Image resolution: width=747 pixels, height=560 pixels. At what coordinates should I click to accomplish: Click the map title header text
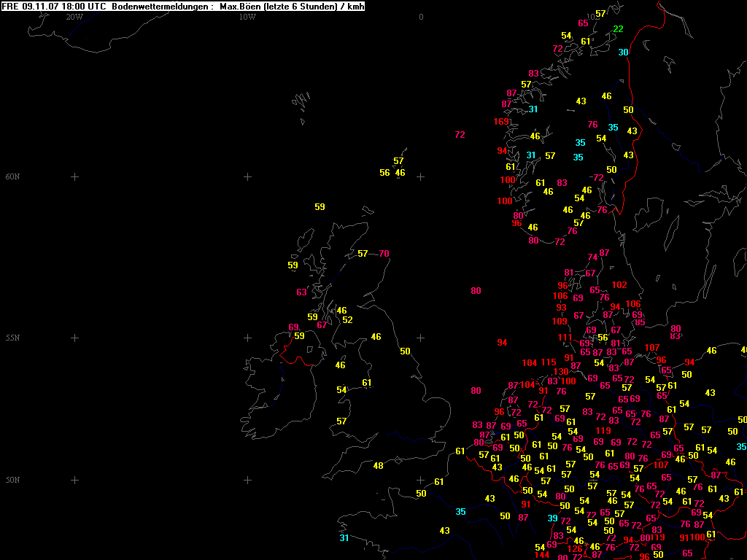click(x=183, y=7)
